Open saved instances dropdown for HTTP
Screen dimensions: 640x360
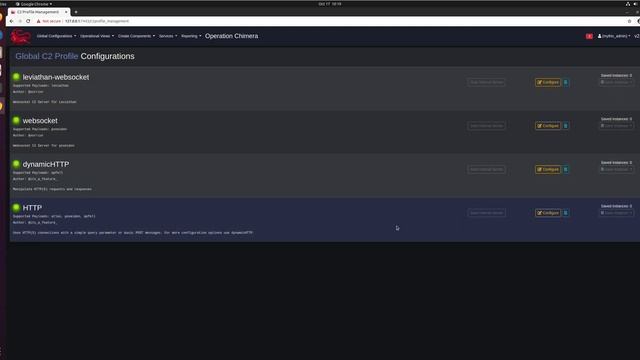[x=616, y=213]
